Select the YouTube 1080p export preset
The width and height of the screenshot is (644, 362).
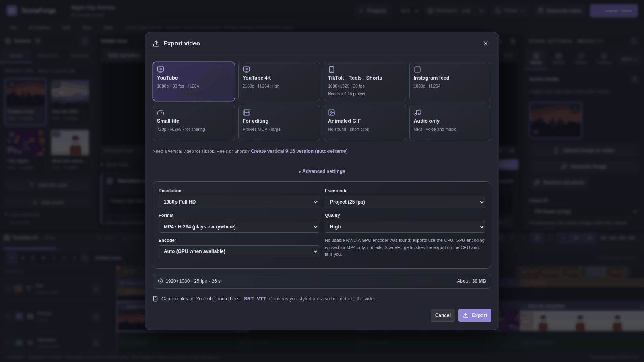pos(194,81)
